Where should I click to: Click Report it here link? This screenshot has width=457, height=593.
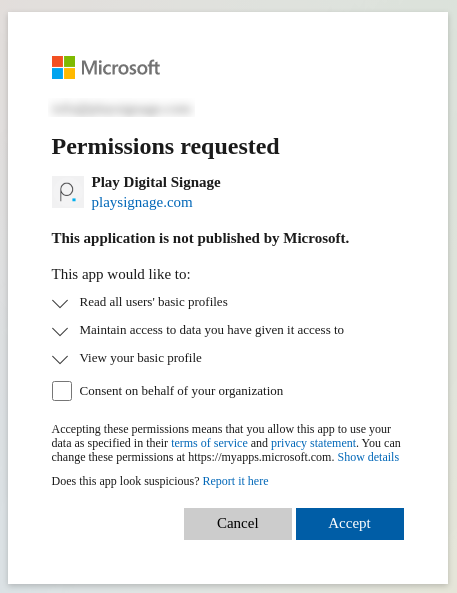(x=235, y=481)
